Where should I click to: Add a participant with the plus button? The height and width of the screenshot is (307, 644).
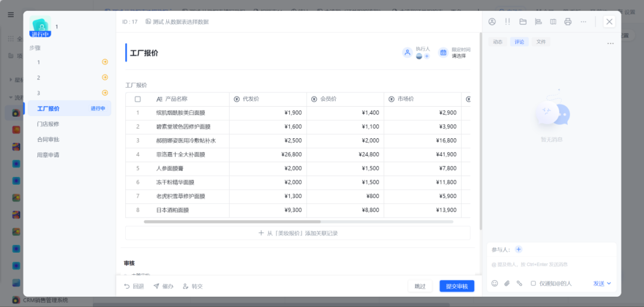click(519, 250)
